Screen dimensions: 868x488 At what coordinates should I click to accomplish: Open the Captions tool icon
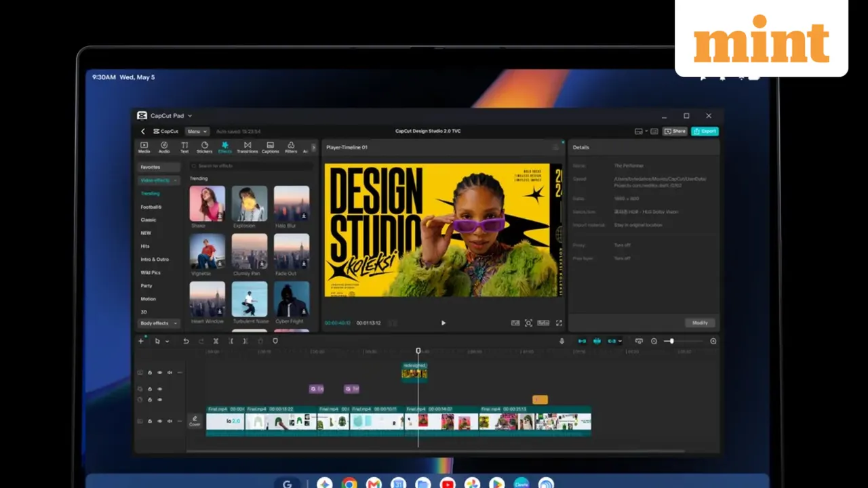[270, 147]
